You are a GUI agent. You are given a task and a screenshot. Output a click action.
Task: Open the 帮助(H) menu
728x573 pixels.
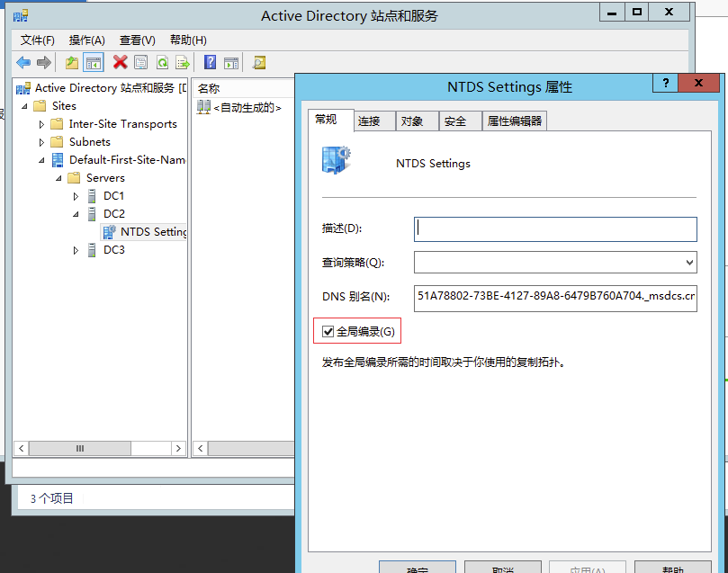click(x=188, y=40)
